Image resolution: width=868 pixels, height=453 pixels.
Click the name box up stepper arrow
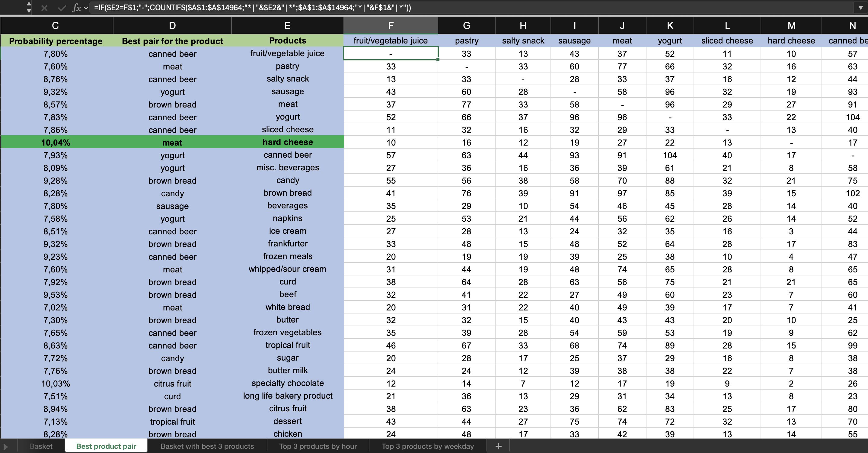point(29,4)
